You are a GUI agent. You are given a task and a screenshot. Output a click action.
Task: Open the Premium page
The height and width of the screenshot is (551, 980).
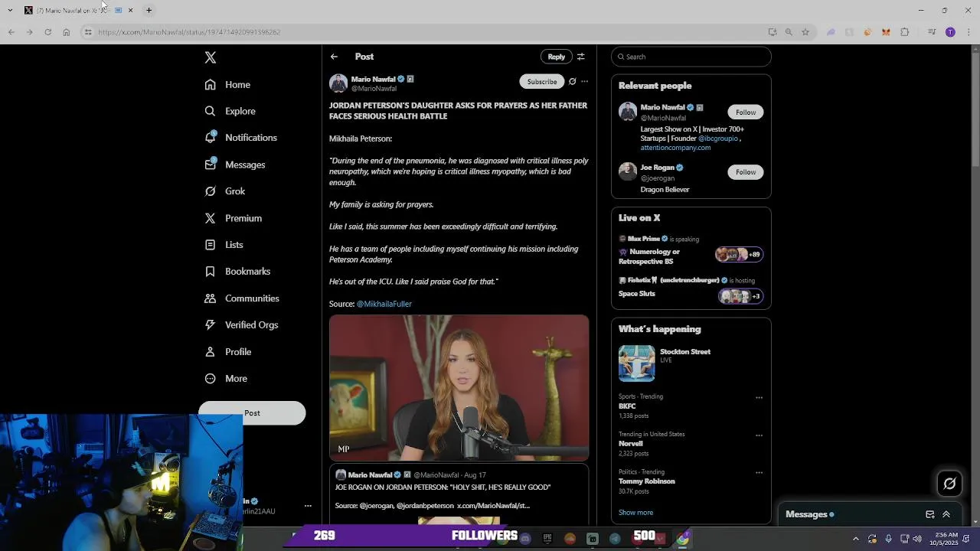coord(234,218)
